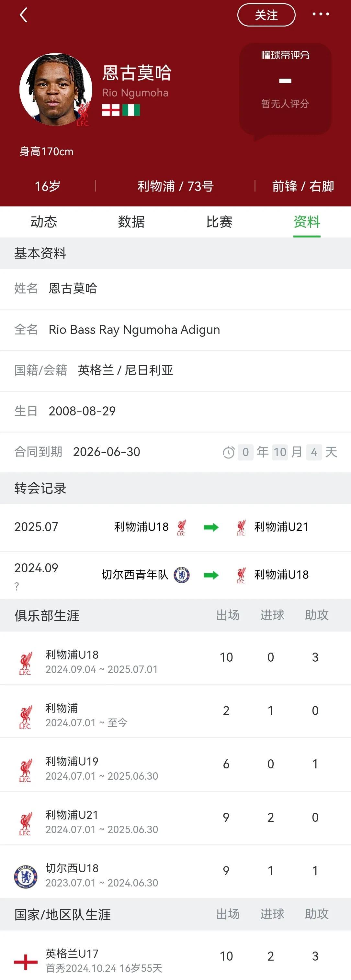Open the 懂球帝评分 rating bubble
The image size is (351, 980).
pos(285,89)
